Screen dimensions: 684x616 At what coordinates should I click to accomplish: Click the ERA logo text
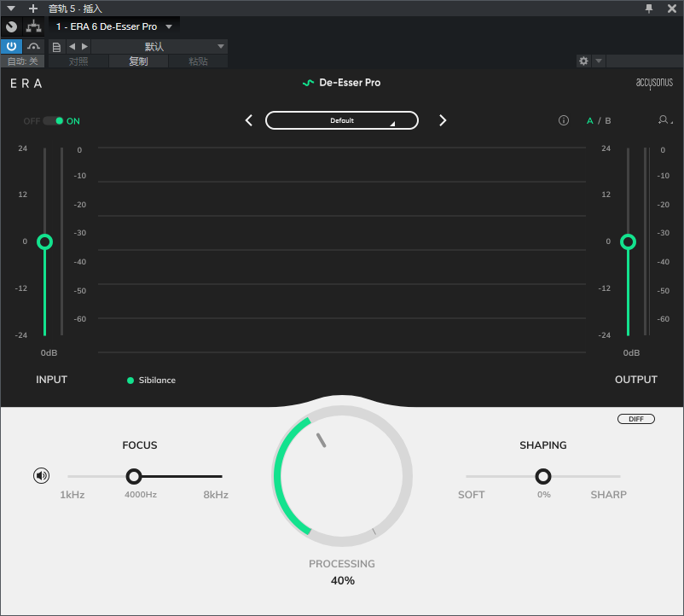[x=26, y=84]
